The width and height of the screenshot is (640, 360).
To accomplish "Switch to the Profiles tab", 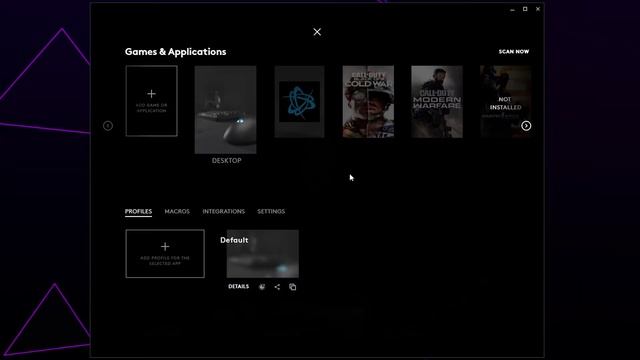I will click(x=138, y=211).
